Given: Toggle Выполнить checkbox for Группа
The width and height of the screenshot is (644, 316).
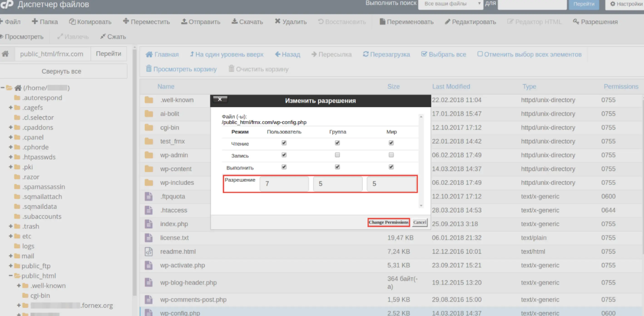Looking at the screenshot, I should pyautogui.click(x=337, y=167).
